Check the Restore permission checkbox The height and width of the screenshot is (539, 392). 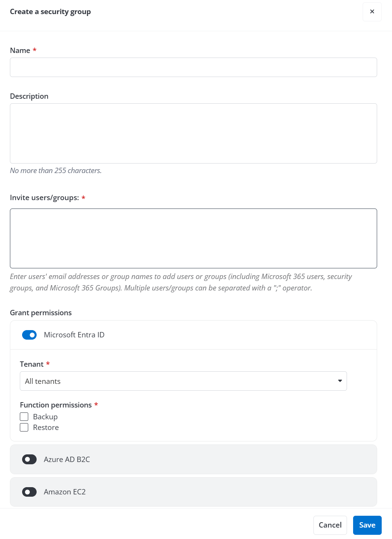pos(24,427)
